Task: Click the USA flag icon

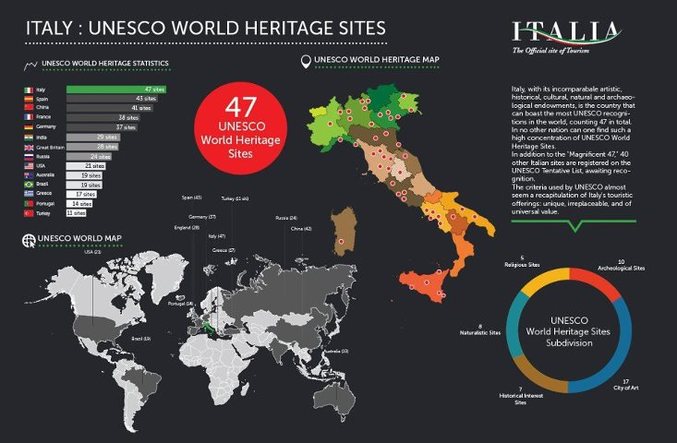Action: pos(27,164)
